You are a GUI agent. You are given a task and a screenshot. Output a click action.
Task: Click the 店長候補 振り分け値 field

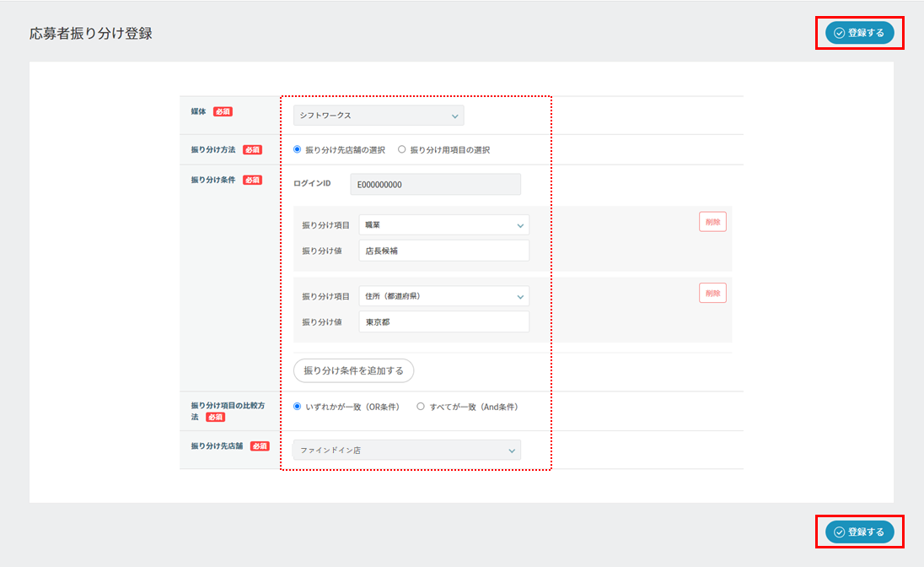[443, 251]
